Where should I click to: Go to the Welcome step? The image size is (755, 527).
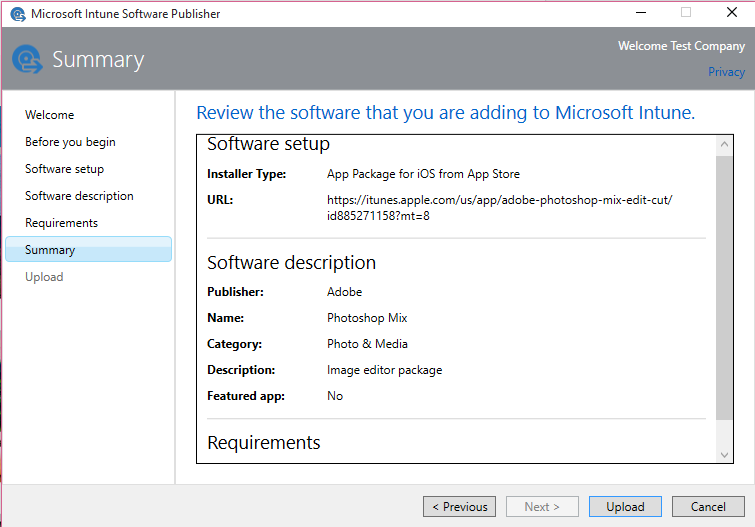[x=50, y=115]
